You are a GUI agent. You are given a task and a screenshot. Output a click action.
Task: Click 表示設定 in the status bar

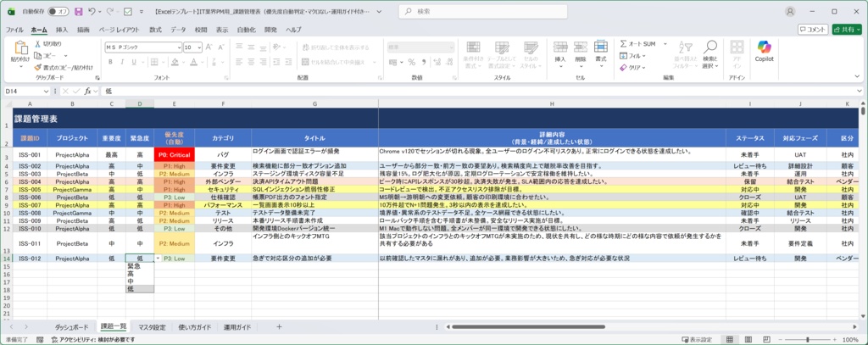click(x=697, y=339)
